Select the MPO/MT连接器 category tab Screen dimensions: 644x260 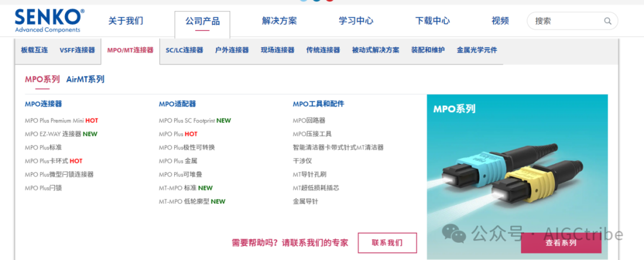[130, 50]
